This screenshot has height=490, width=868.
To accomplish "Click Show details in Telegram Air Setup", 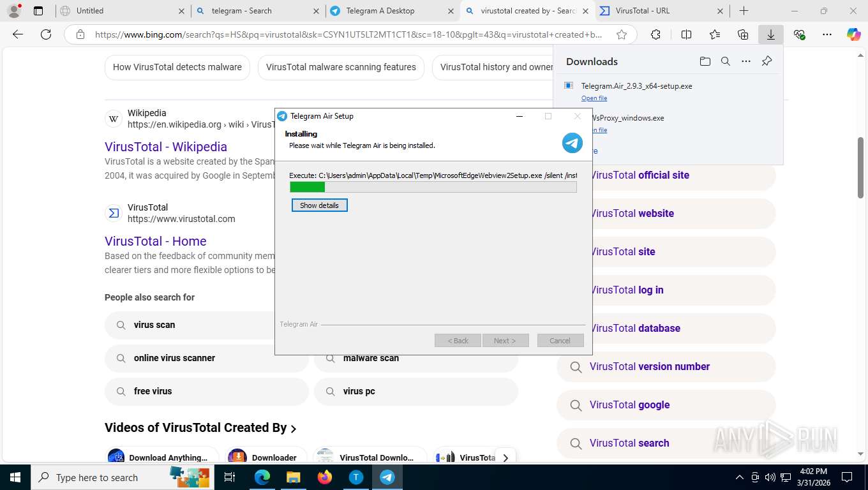I will pos(320,205).
